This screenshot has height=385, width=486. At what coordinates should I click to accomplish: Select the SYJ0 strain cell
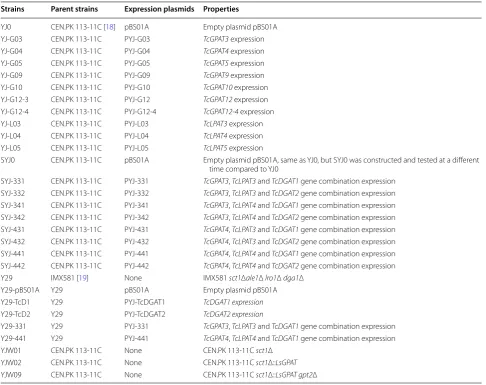tap(8, 160)
